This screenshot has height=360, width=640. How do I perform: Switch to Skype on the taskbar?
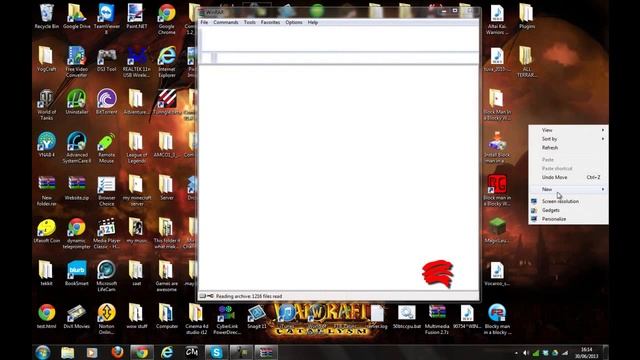pyautogui.click(x=216, y=352)
